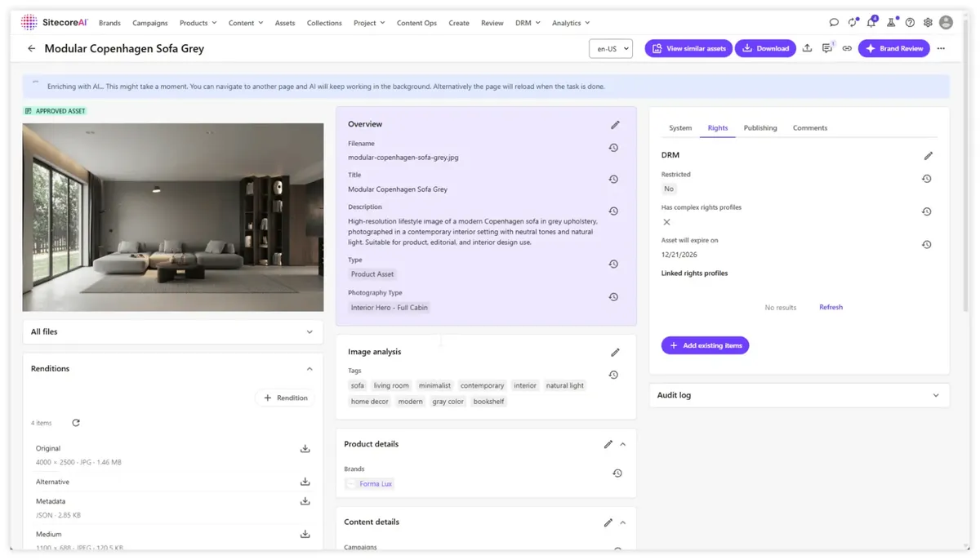Expand the All files section
The height and width of the screenshot is (560, 980).
click(x=310, y=332)
